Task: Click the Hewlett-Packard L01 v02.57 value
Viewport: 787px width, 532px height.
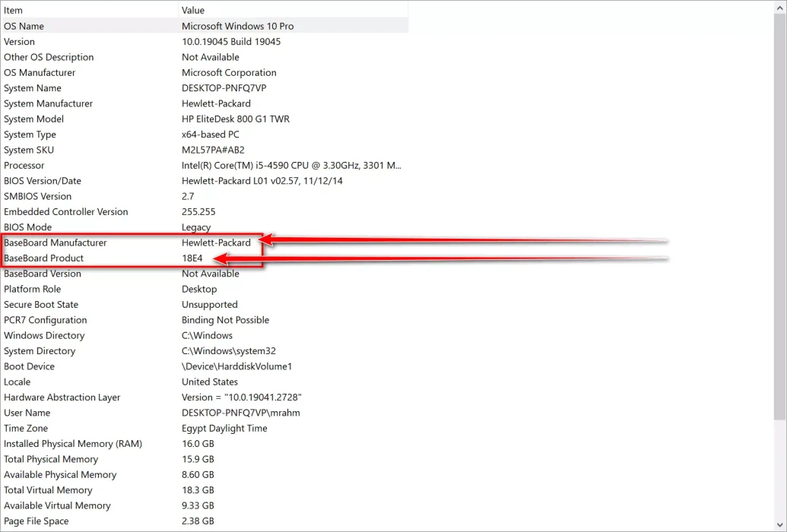Action: point(262,181)
